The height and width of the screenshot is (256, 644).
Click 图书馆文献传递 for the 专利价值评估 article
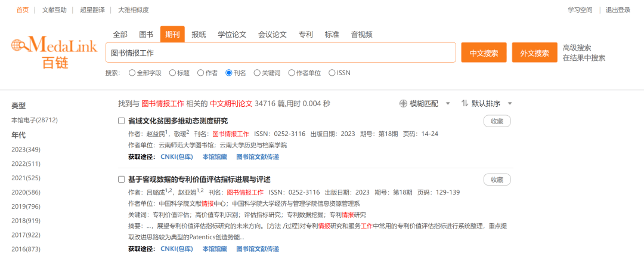point(258,249)
